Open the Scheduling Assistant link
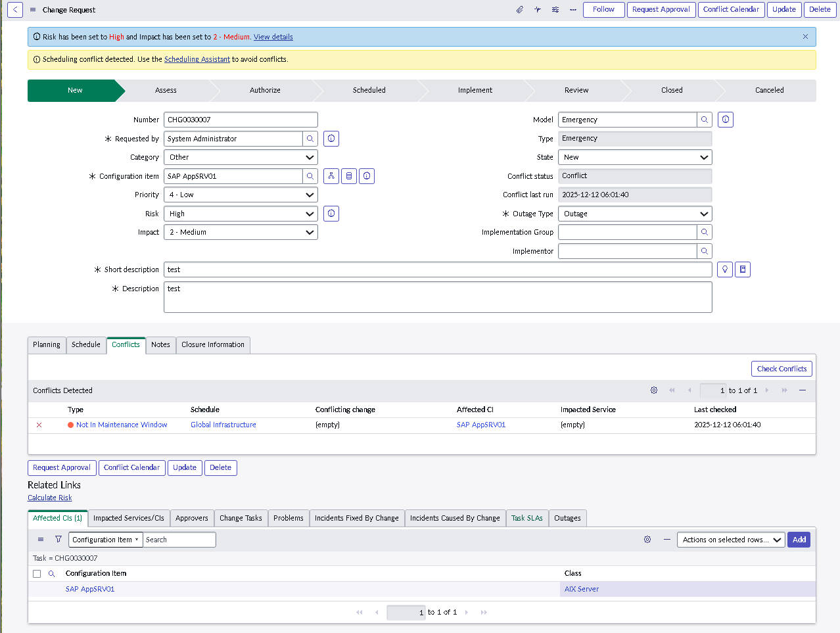840x633 pixels. point(197,59)
